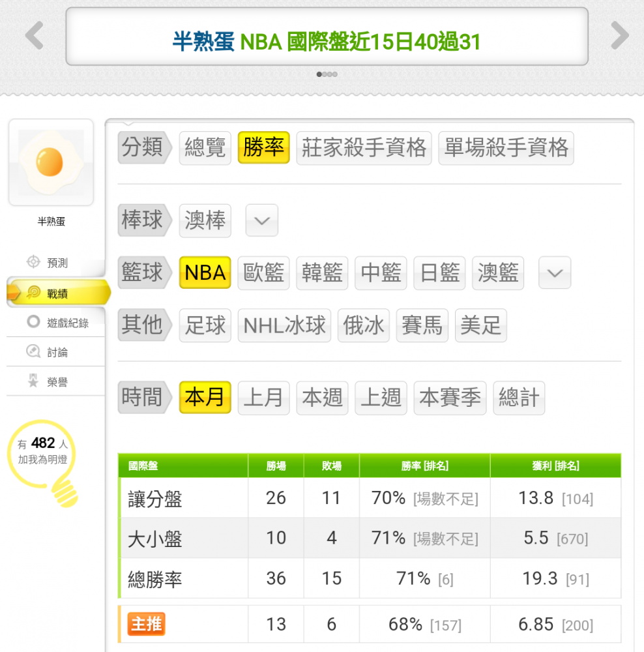Go to next banner with right arrow

620,36
